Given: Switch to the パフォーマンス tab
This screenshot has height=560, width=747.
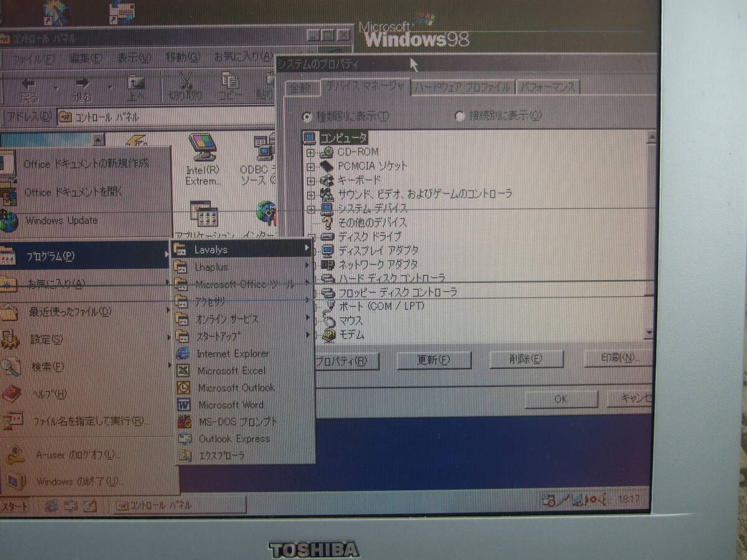Looking at the screenshot, I should [548, 86].
